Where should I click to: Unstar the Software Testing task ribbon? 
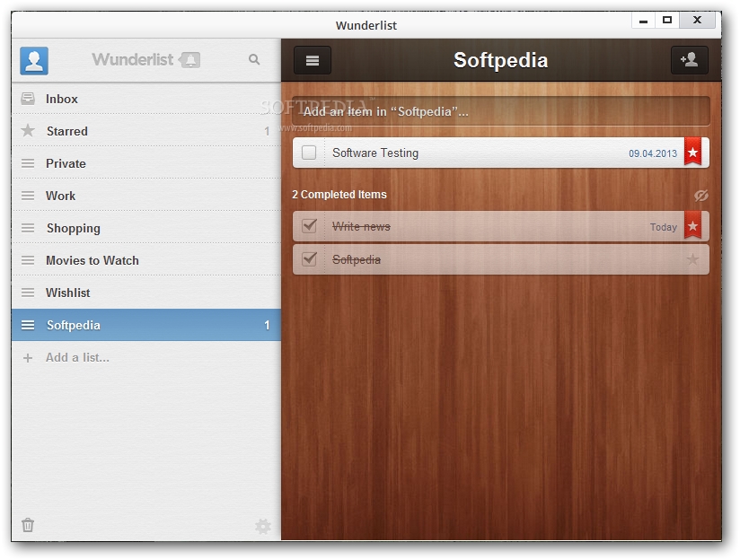[x=692, y=152]
